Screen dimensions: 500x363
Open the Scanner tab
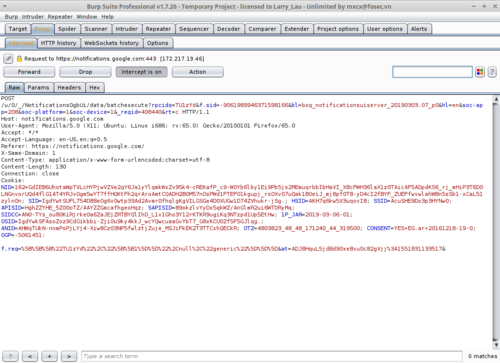96,29
